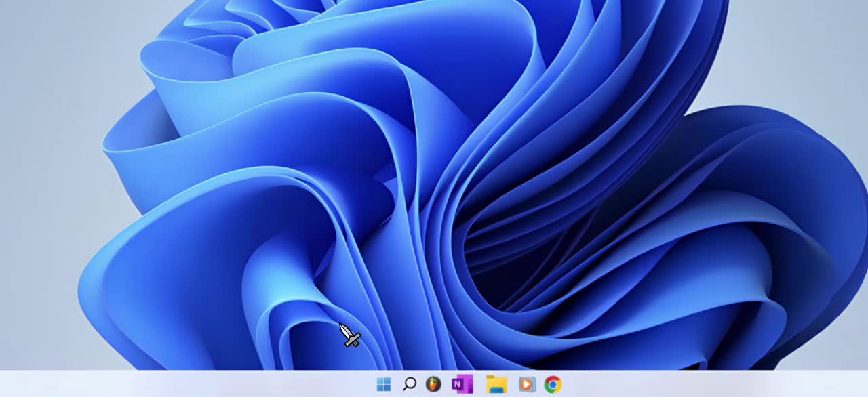
Task: Open OneNote from the taskbar
Action: (x=462, y=385)
